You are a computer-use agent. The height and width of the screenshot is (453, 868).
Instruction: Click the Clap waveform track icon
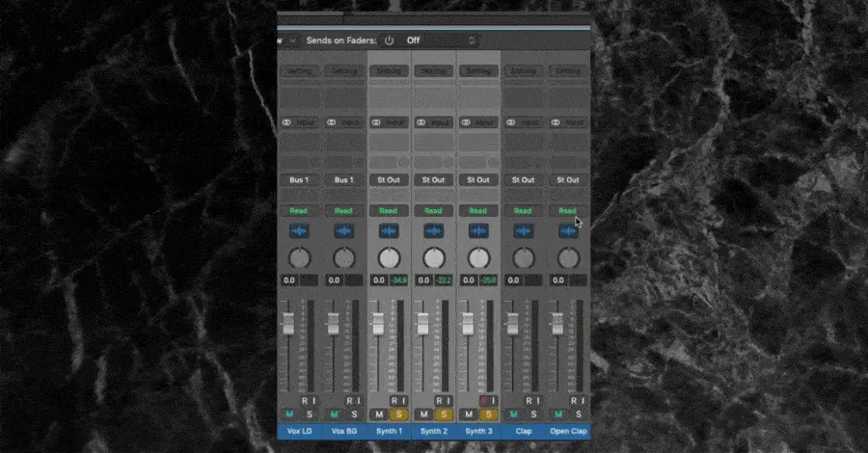tap(523, 231)
